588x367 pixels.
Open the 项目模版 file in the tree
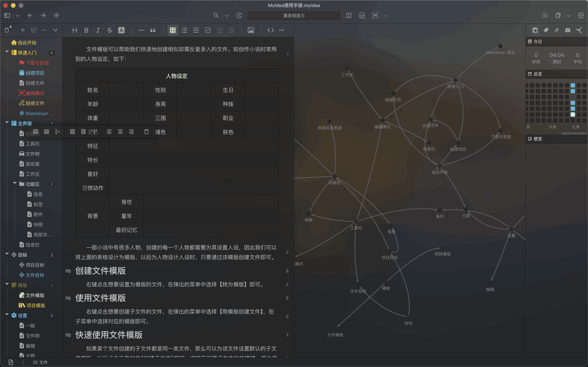[35, 305]
